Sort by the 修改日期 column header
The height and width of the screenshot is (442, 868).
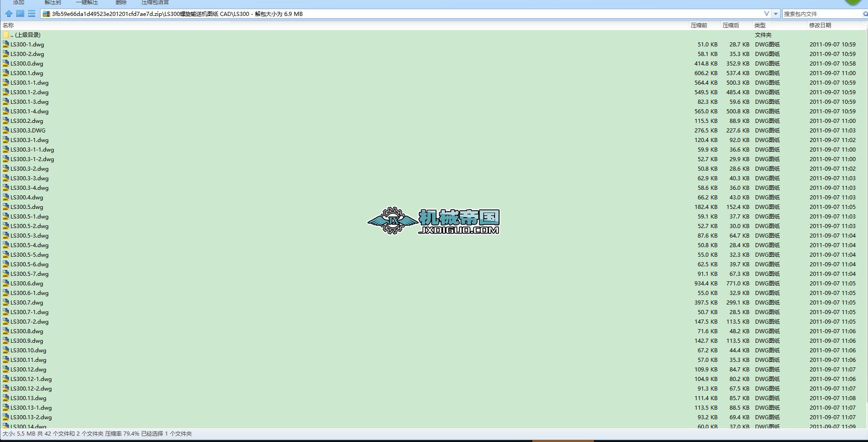[x=820, y=25]
